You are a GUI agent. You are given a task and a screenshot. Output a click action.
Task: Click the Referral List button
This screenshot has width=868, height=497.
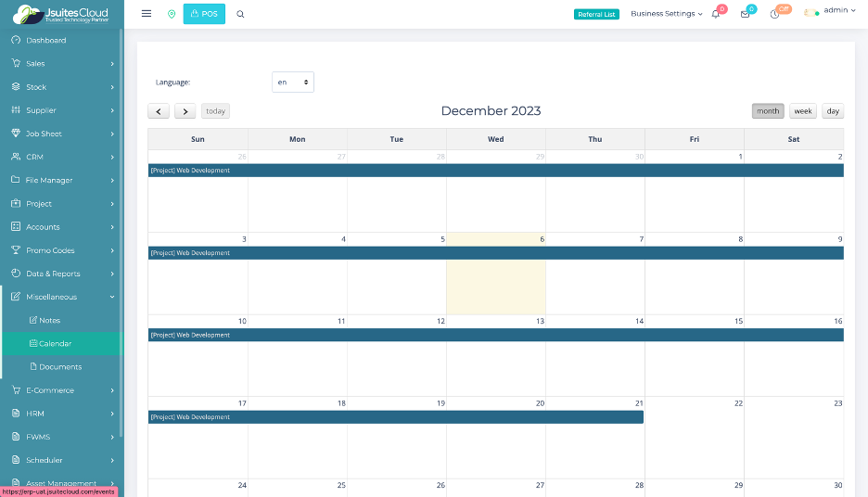pyautogui.click(x=596, y=14)
